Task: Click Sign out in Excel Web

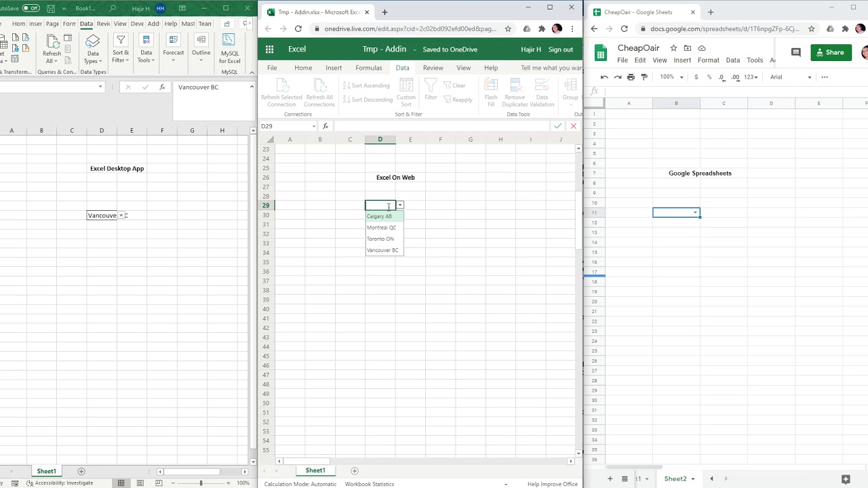Action: (561, 49)
